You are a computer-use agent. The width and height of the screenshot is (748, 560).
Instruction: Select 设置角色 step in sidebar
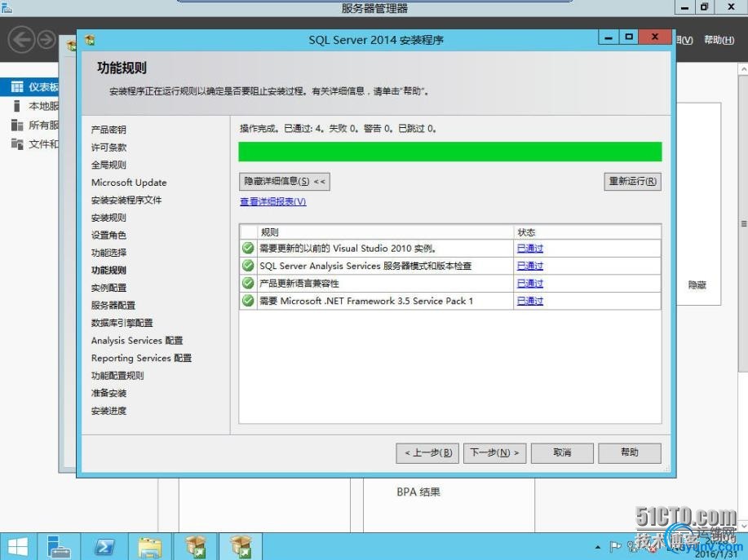(108, 235)
